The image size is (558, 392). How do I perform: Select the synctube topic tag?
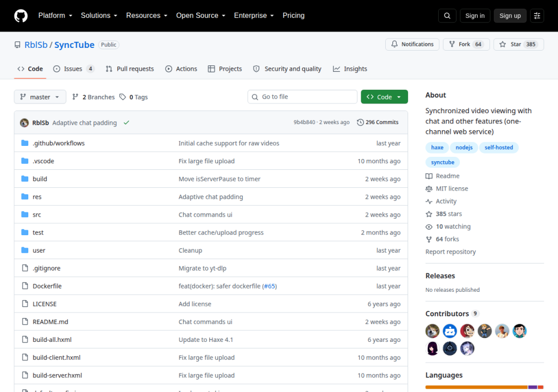click(442, 162)
